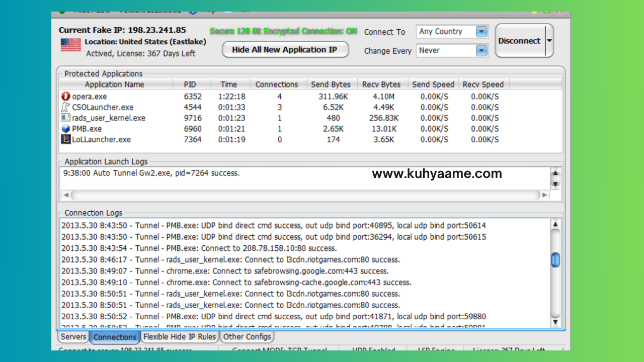
Task: Sort by the Recv Bytes column header
Action: click(x=381, y=84)
